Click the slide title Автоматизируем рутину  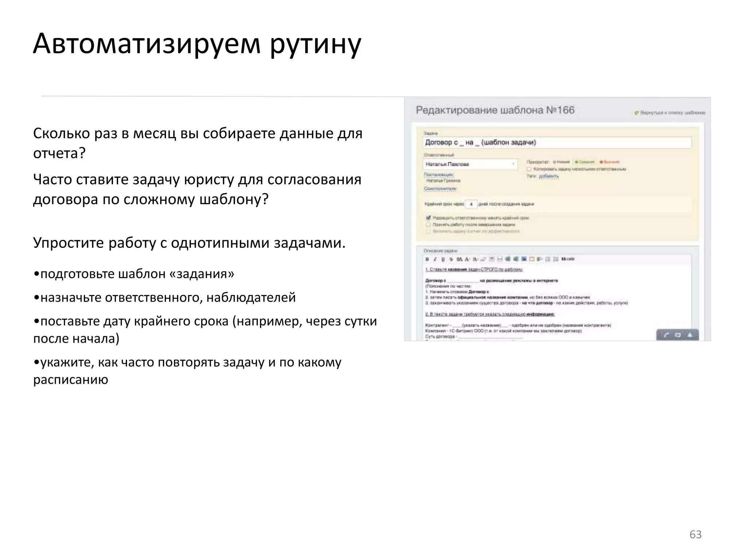click(x=197, y=44)
